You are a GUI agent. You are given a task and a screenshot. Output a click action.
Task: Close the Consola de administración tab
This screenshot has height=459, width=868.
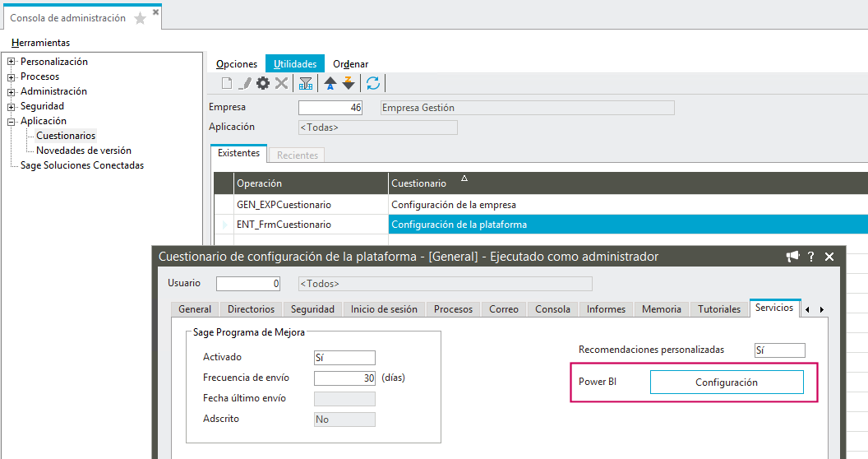click(155, 11)
